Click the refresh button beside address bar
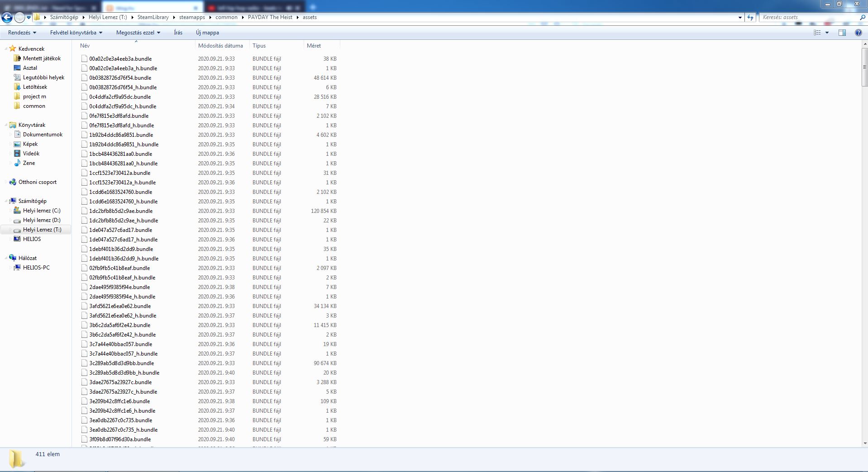The image size is (868, 472). [x=750, y=17]
